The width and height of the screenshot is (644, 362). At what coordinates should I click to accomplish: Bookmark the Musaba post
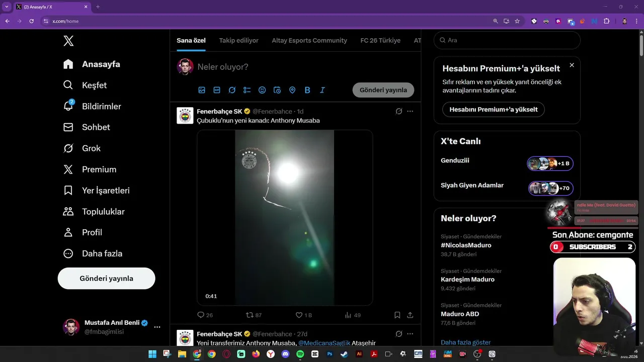tap(397, 315)
